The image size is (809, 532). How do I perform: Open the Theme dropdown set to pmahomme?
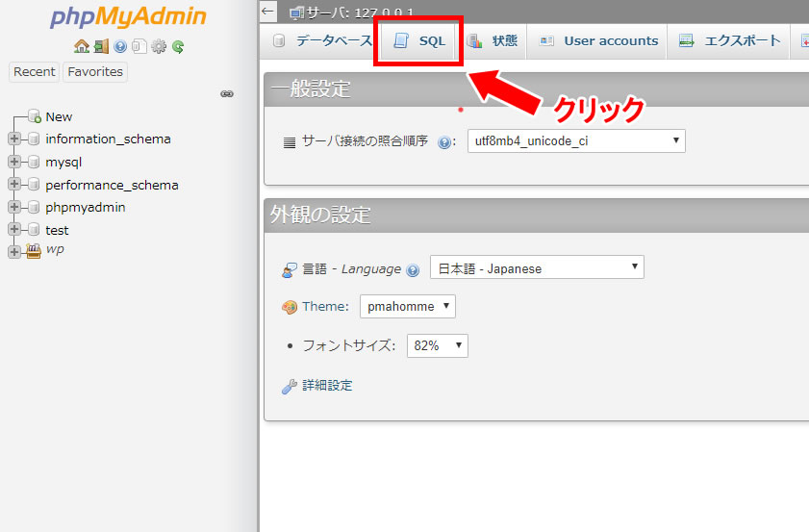click(x=408, y=306)
